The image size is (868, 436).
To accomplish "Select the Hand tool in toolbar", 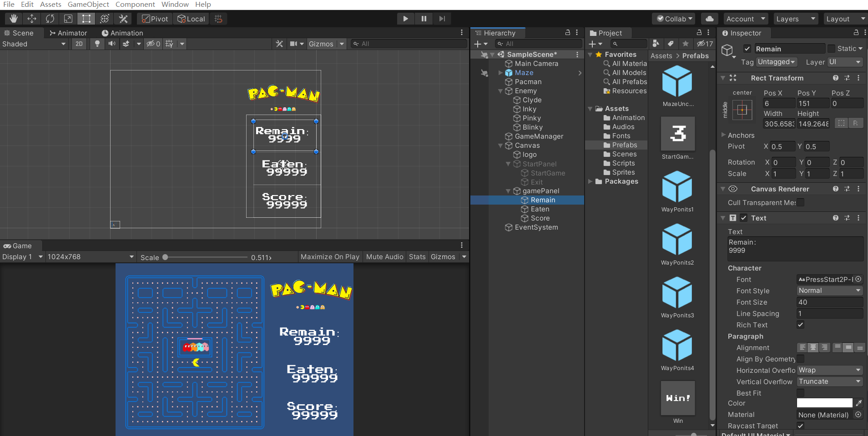I will [14, 19].
